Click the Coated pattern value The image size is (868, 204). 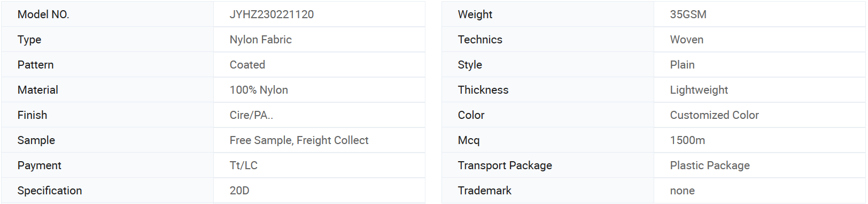point(247,65)
